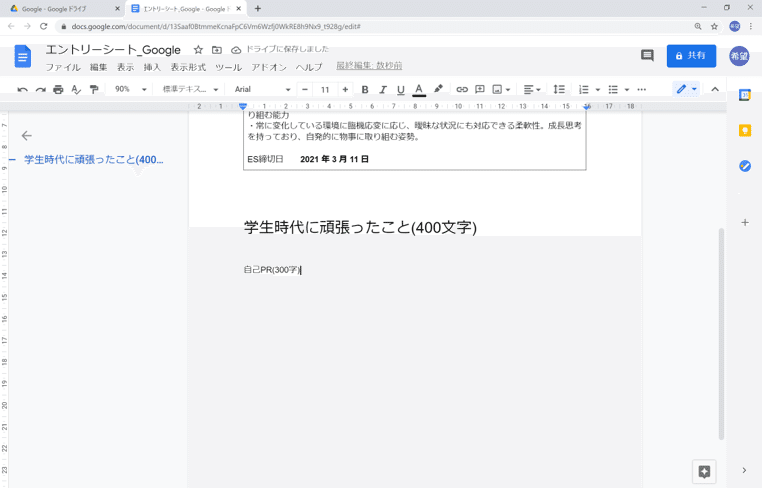Expand the numbered list style arrow
This screenshot has width=762, height=488.
(598, 89)
